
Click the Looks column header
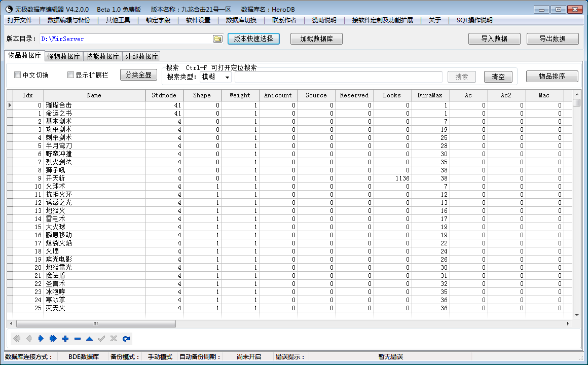[x=392, y=95]
